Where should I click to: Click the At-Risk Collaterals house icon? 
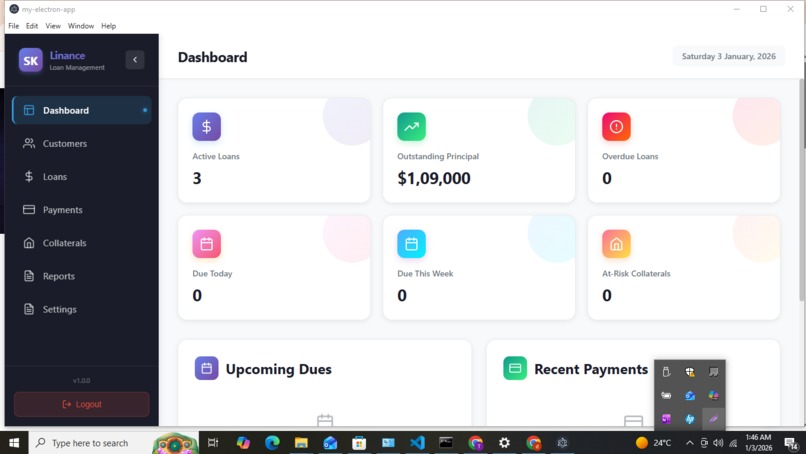[616, 244]
